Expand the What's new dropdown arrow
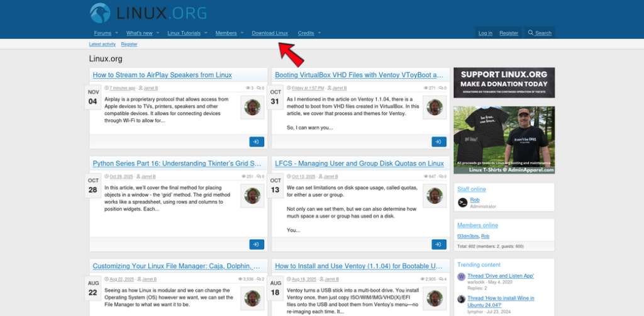This screenshot has height=316, width=644. [158, 33]
